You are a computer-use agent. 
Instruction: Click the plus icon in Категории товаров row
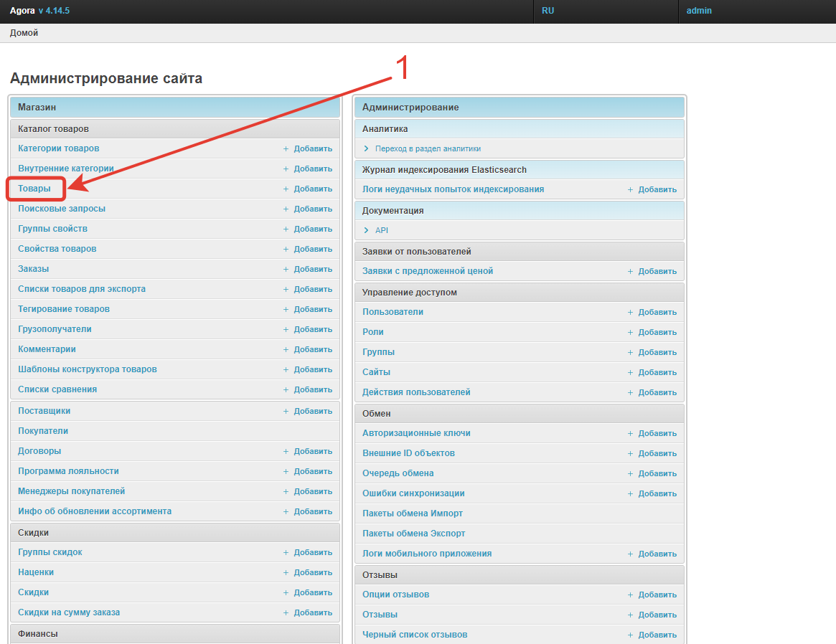pyautogui.click(x=286, y=149)
